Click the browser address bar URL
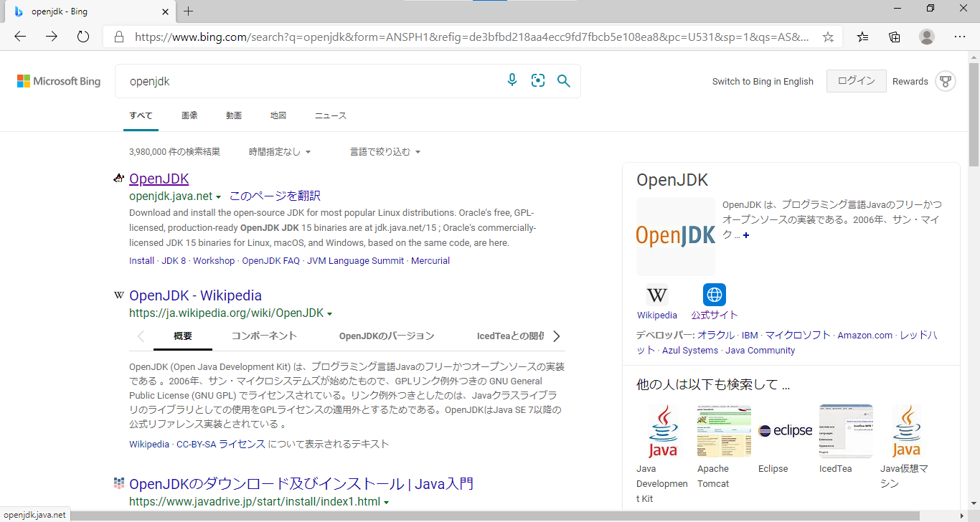Viewport: 980px width, 522px height. [472, 37]
